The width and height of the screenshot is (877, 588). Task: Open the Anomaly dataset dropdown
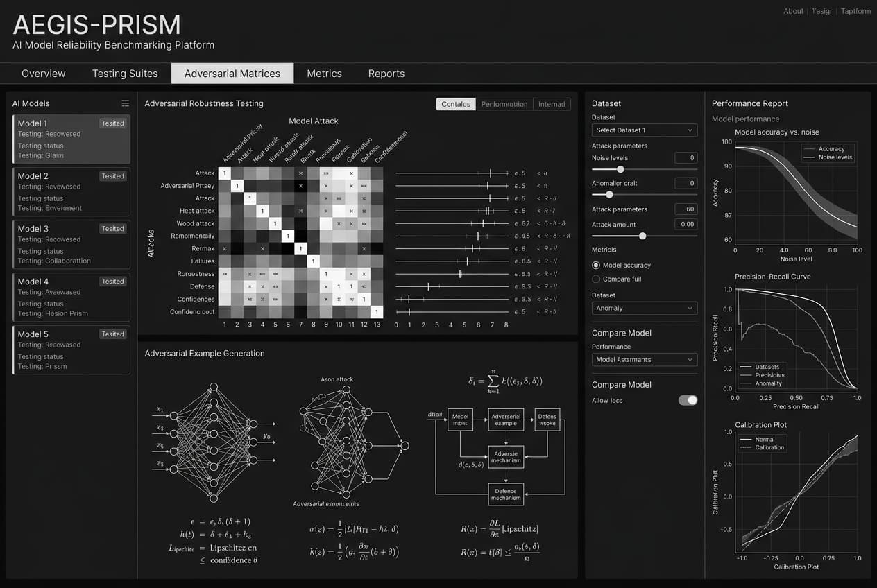[645, 309]
